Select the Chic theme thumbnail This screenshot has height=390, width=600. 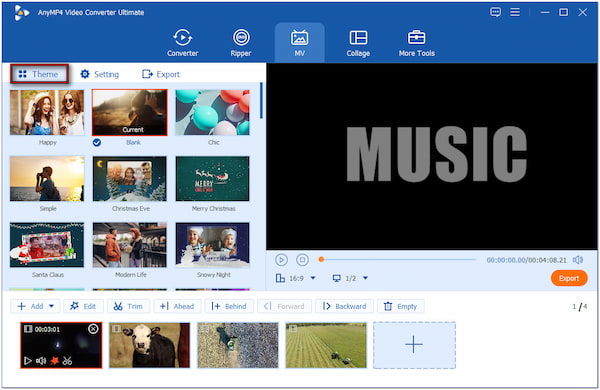tap(212, 113)
